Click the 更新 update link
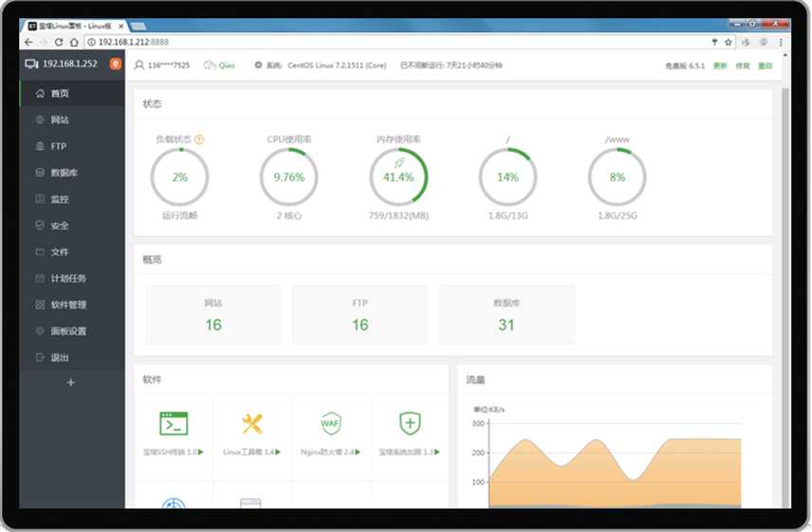Viewport: 812px width, 532px height. click(x=720, y=65)
